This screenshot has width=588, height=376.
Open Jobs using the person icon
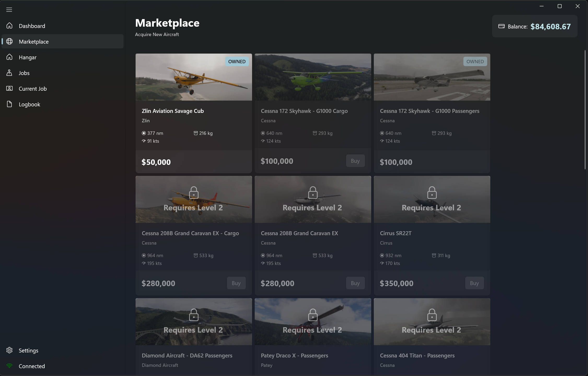click(9, 73)
